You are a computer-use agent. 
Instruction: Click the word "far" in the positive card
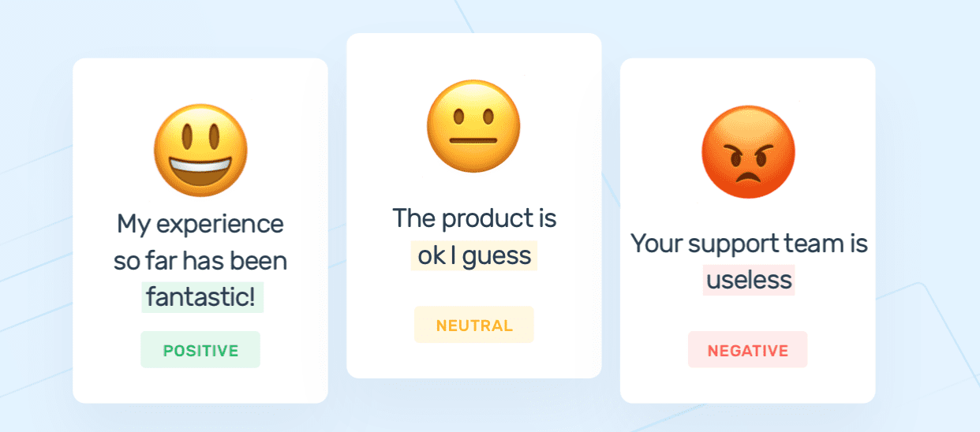(x=163, y=261)
